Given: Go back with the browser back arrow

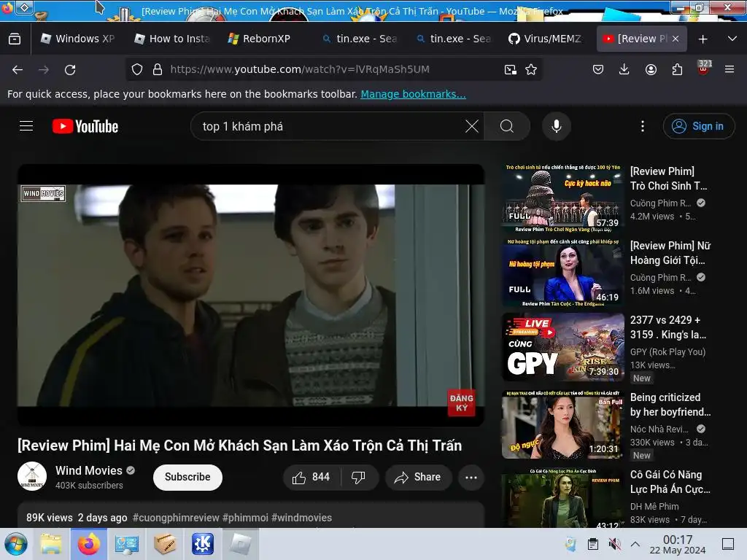Looking at the screenshot, I should pyautogui.click(x=18, y=69).
